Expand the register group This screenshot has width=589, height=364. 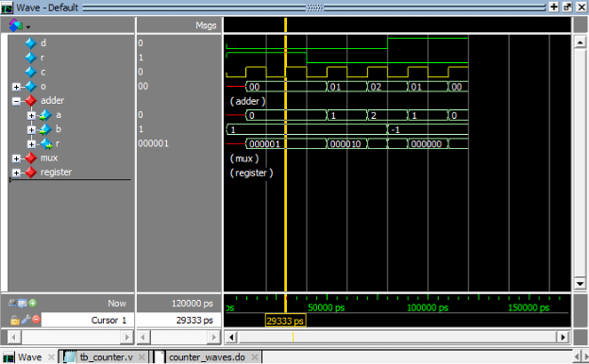pyautogui.click(x=16, y=173)
